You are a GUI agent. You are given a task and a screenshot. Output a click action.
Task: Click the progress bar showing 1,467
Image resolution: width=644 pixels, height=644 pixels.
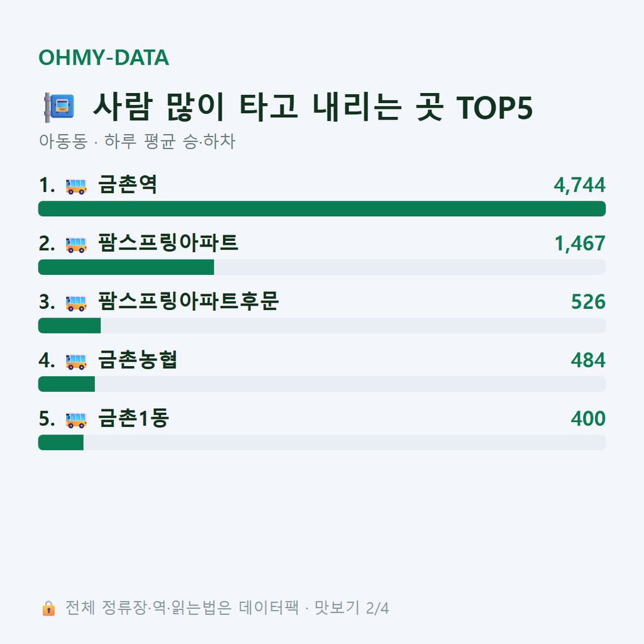pyautogui.click(x=322, y=267)
